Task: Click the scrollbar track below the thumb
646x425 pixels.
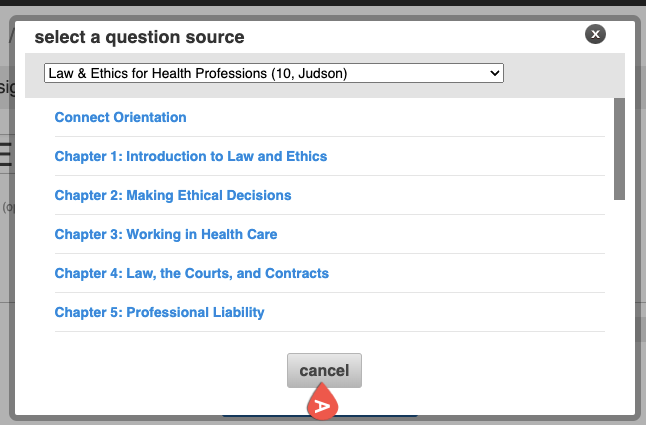Action: click(x=619, y=270)
